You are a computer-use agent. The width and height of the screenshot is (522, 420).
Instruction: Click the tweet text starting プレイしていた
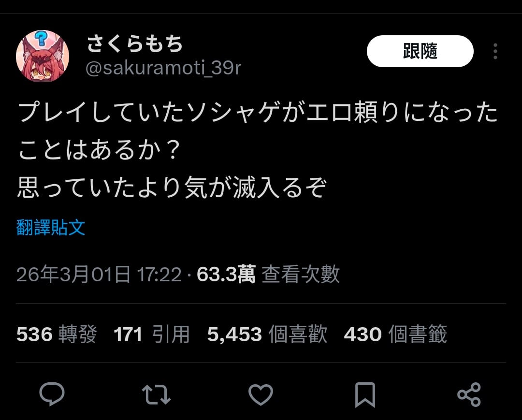point(258,131)
